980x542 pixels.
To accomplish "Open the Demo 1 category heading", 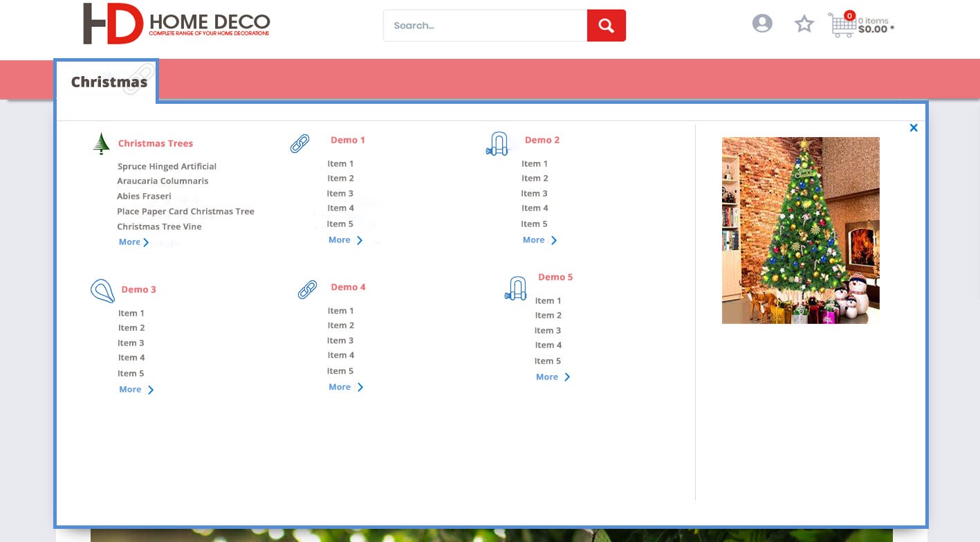I will [348, 140].
